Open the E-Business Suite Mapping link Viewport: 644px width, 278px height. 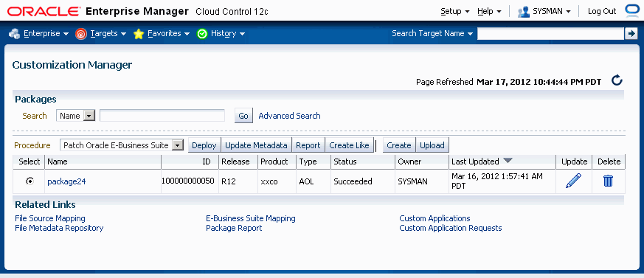[x=251, y=218]
